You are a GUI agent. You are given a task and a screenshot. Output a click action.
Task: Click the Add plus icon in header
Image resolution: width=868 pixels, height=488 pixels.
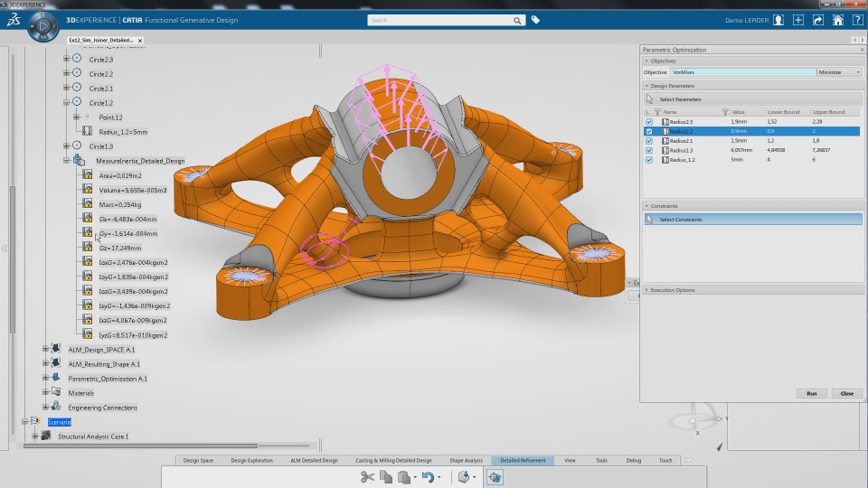797,20
